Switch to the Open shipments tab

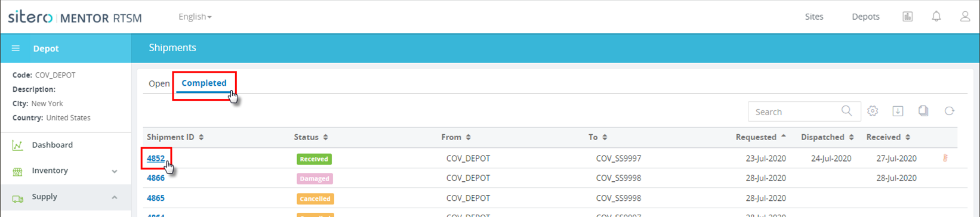[159, 83]
